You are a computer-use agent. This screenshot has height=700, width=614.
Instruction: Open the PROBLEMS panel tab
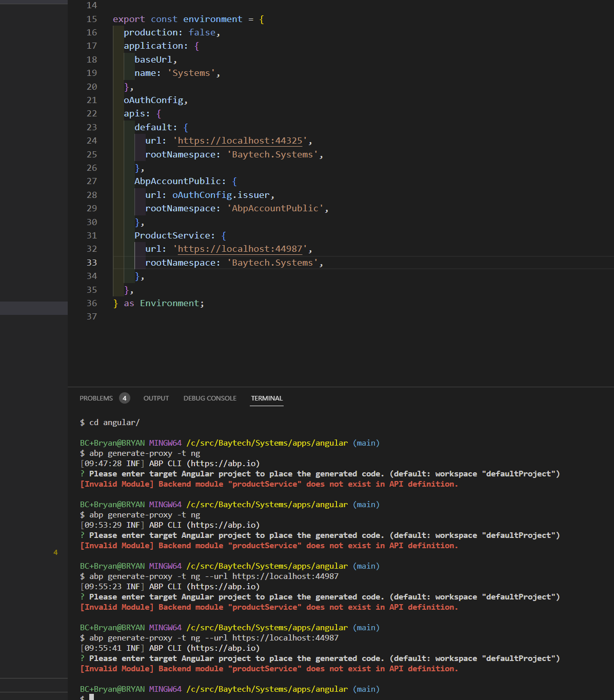click(96, 398)
